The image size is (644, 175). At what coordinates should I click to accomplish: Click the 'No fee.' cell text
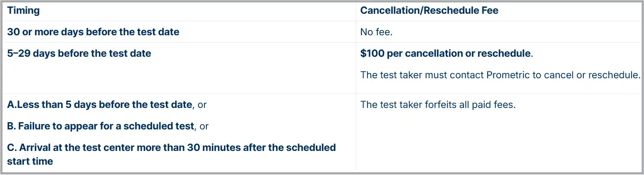tap(376, 32)
